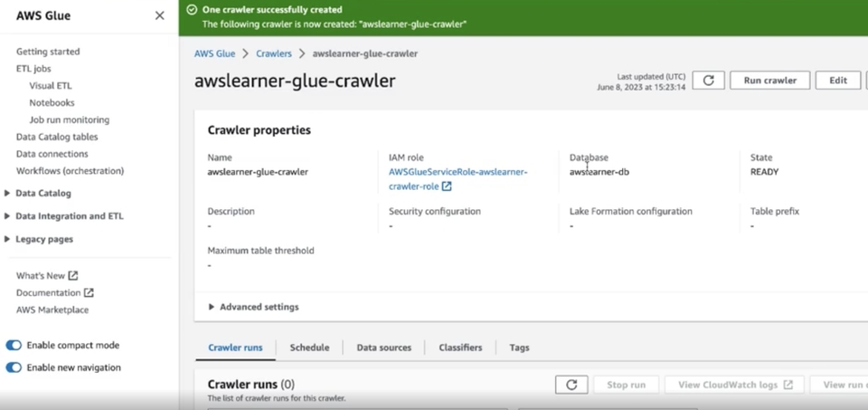This screenshot has height=410, width=868.
Task: Open ETL jobs in sidebar
Action: (33, 69)
